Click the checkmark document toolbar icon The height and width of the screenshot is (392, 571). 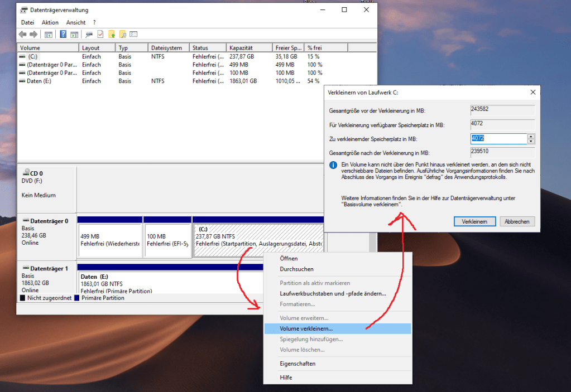pos(100,35)
